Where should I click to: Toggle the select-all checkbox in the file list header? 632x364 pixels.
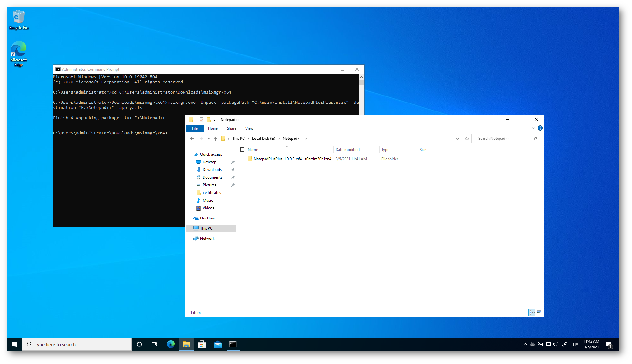[x=242, y=150]
